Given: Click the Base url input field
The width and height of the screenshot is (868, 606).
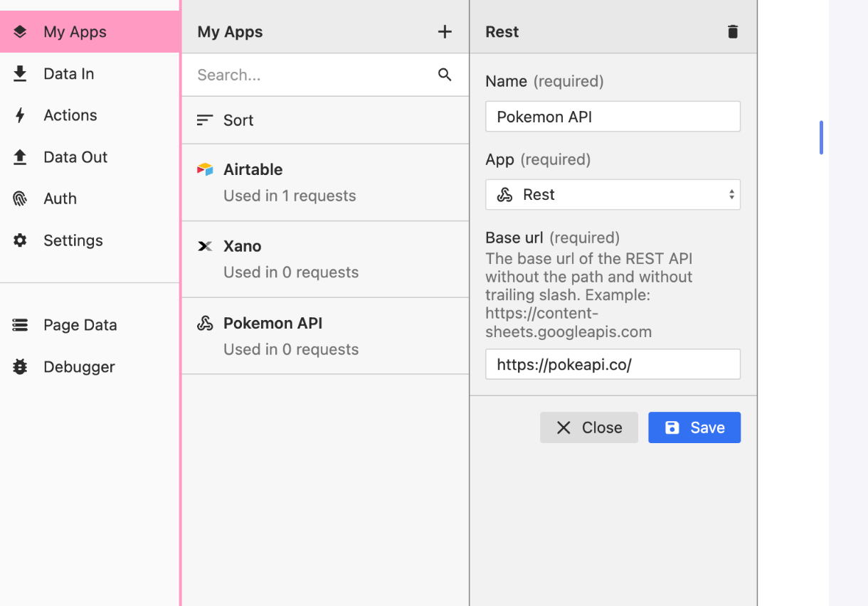Looking at the screenshot, I should click(613, 364).
